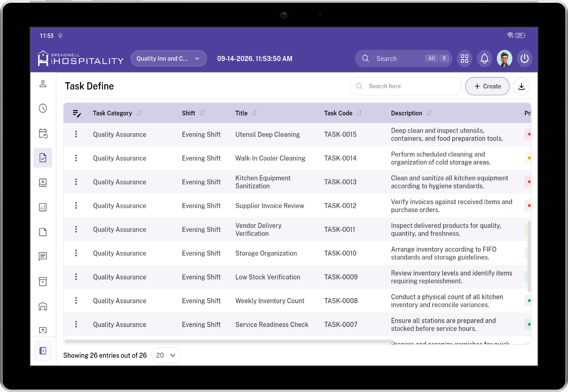Image resolution: width=568 pixels, height=392 pixels.
Task: Open row menu for Vendor Delivery Verification
Action: click(x=76, y=229)
